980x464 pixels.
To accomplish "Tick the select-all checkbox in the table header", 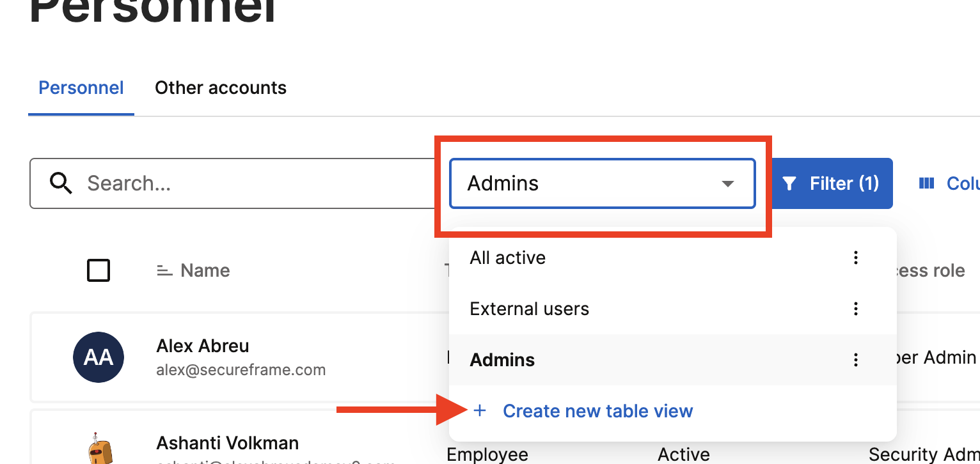I will point(99,270).
